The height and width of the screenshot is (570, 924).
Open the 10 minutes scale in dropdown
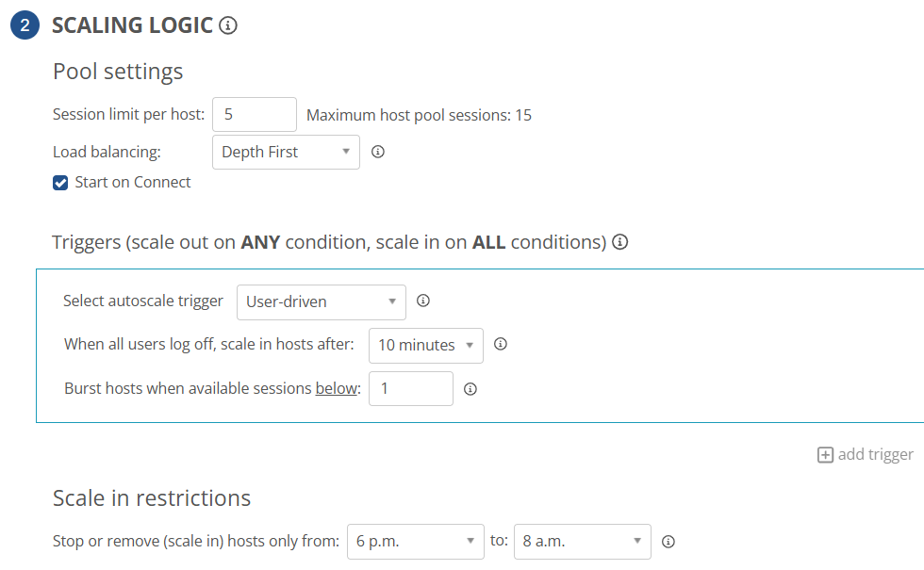click(425, 346)
